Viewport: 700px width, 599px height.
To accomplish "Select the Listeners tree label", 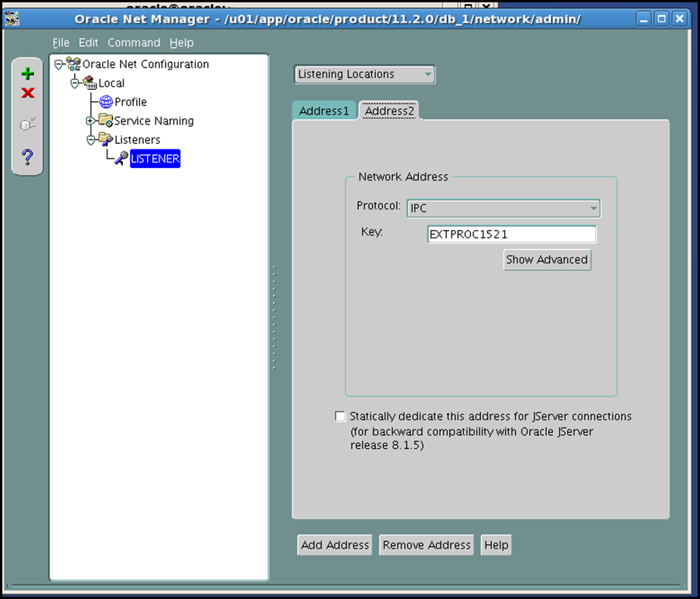I will coord(137,140).
